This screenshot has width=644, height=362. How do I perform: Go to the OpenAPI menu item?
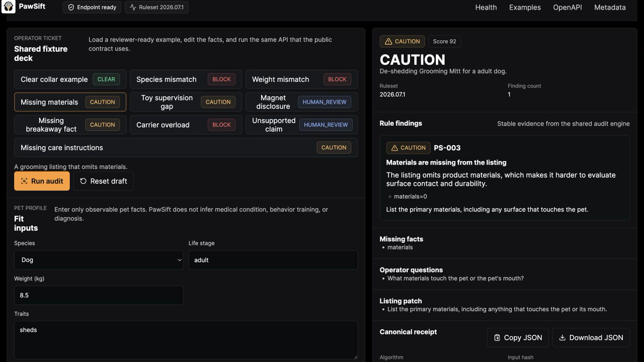[x=568, y=8]
